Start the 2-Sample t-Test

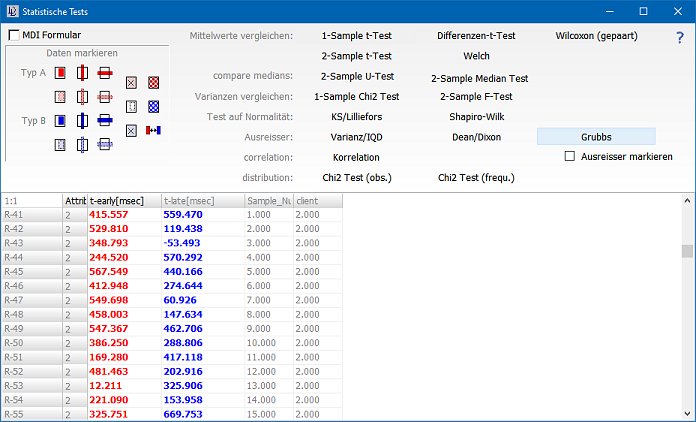coord(356,56)
